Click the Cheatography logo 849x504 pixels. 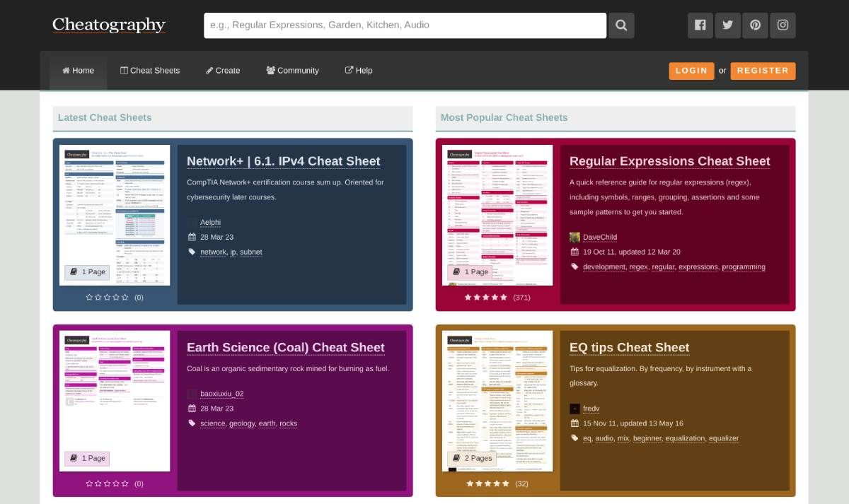(x=109, y=25)
